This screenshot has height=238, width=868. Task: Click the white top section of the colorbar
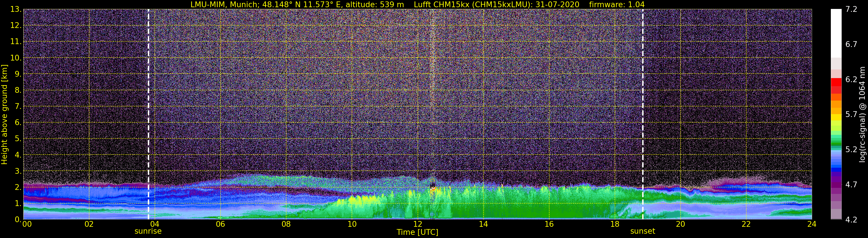[836, 33]
